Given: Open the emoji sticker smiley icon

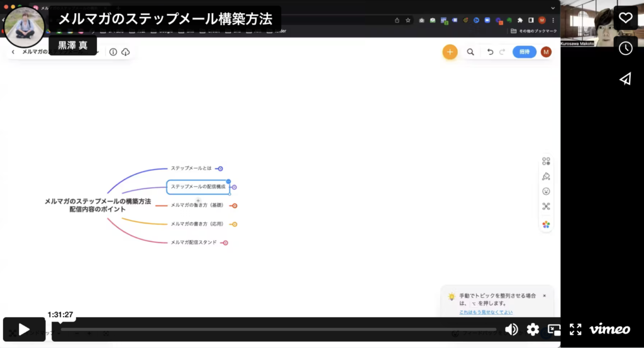Looking at the screenshot, I should pos(547,191).
